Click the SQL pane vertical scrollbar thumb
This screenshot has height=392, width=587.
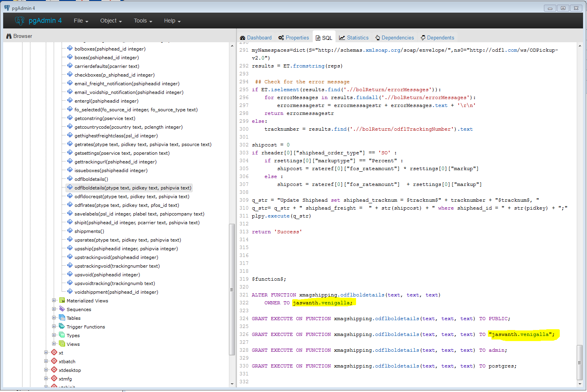[579, 362]
